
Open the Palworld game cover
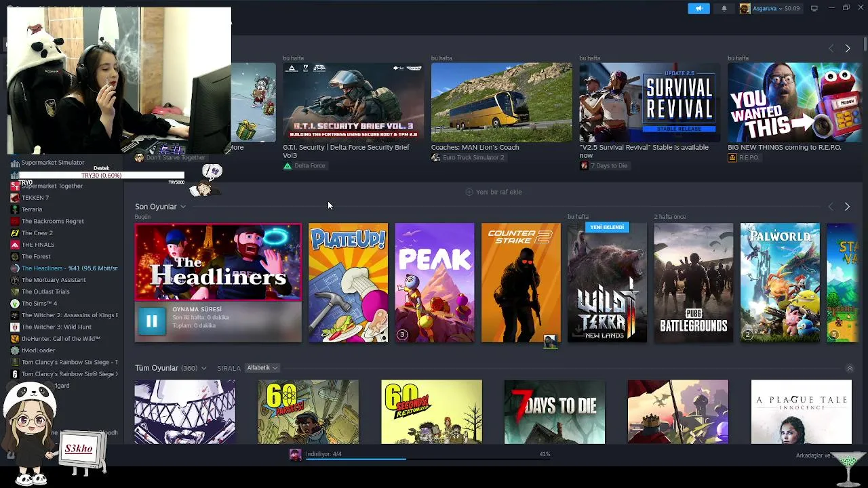click(780, 283)
